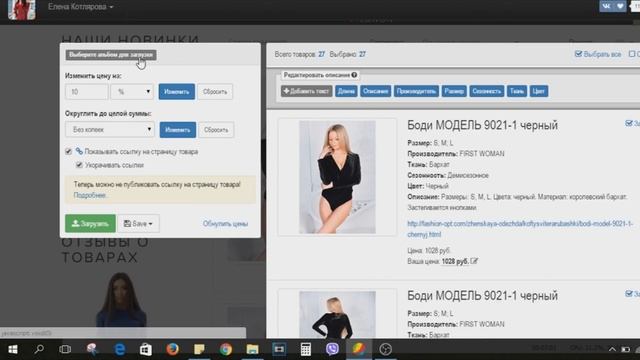
Task: Click the green Загрузить button
Action: (x=90, y=224)
